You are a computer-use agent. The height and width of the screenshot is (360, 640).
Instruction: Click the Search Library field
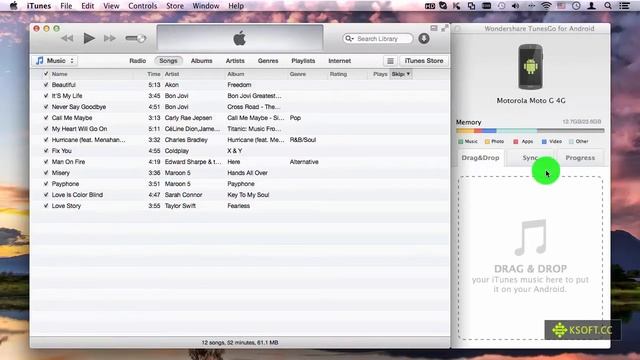click(x=378, y=38)
